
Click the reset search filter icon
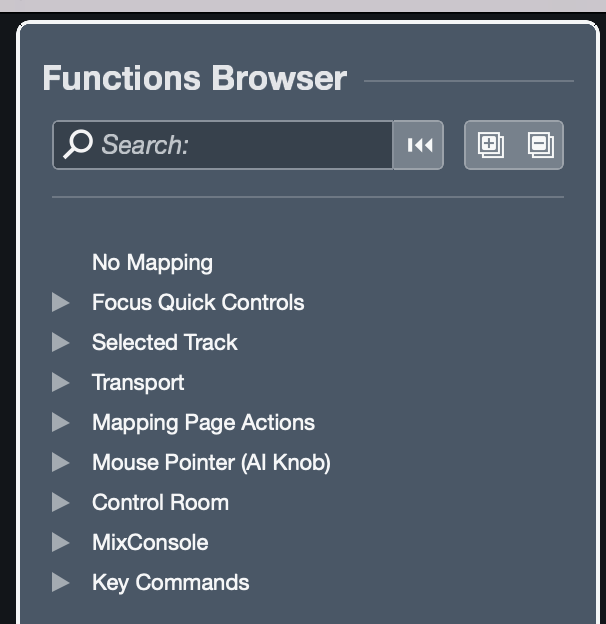point(419,145)
